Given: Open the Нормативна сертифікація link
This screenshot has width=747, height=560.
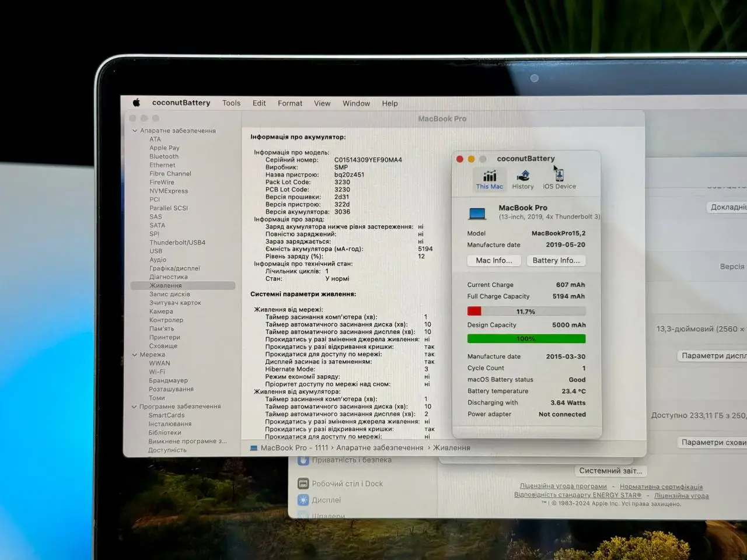Looking at the screenshot, I should click(661, 487).
